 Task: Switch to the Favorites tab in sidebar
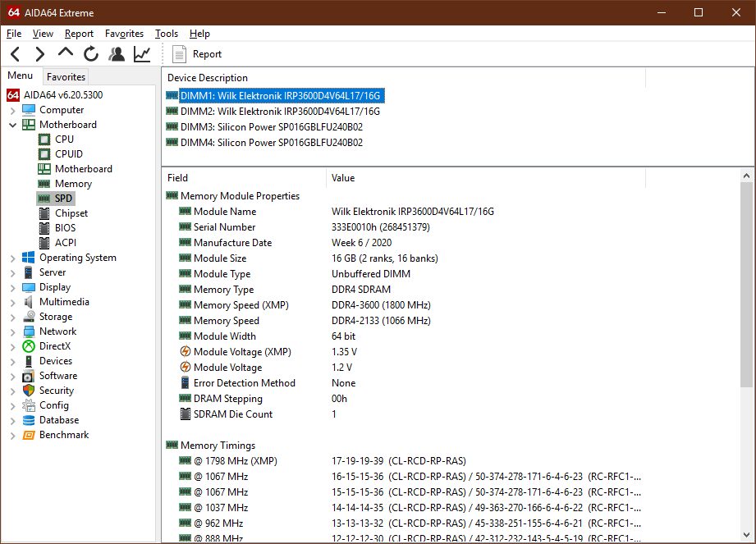pos(66,76)
